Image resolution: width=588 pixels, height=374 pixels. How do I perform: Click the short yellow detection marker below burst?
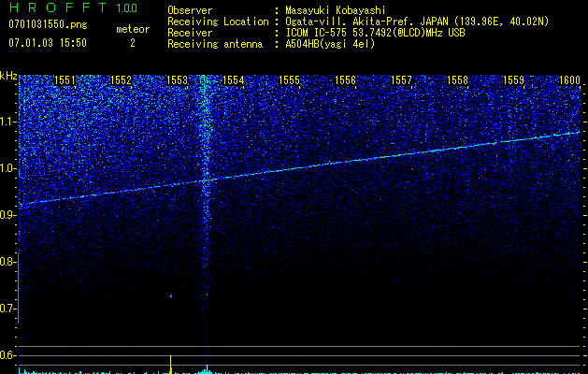[x=207, y=368]
